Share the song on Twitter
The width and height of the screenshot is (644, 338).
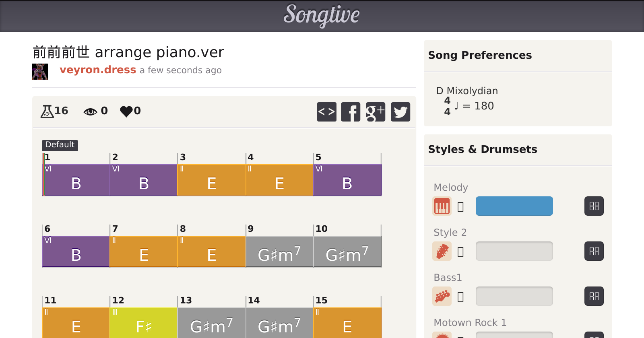tap(400, 111)
